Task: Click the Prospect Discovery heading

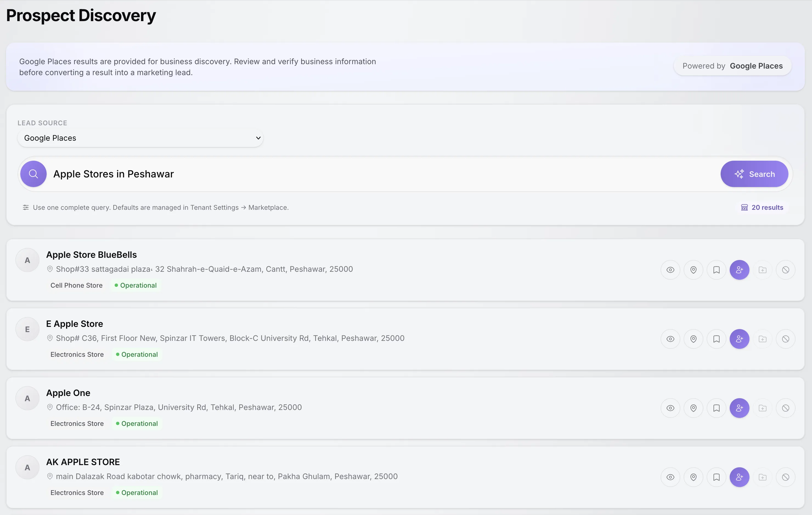Action: tap(81, 16)
